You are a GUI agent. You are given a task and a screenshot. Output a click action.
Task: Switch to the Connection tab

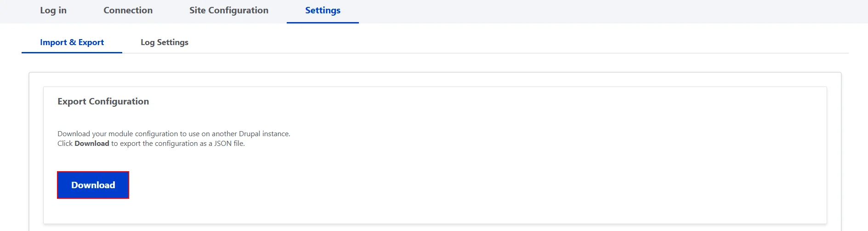pyautogui.click(x=128, y=11)
